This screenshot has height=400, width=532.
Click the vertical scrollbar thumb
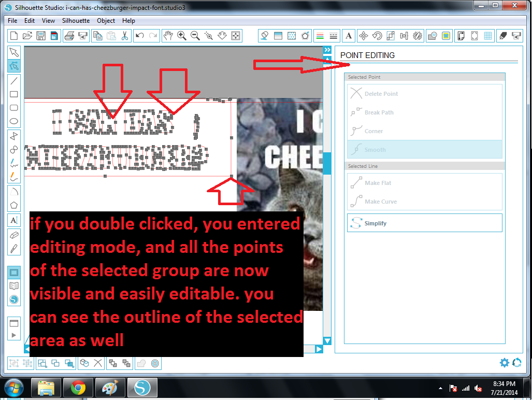click(327, 163)
